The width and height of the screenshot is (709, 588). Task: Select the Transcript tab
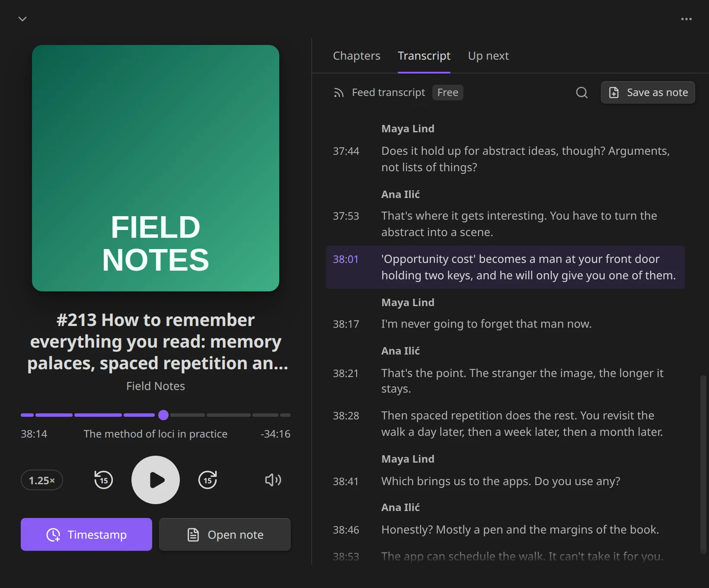[x=424, y=56]
